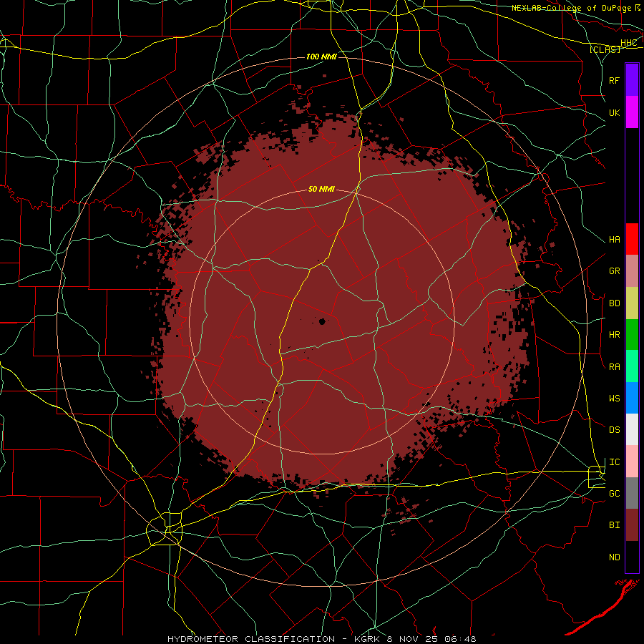Viewport: 644px width, 644px height.
Task: Click the IC legend label
Action: (x=615, y=462)
